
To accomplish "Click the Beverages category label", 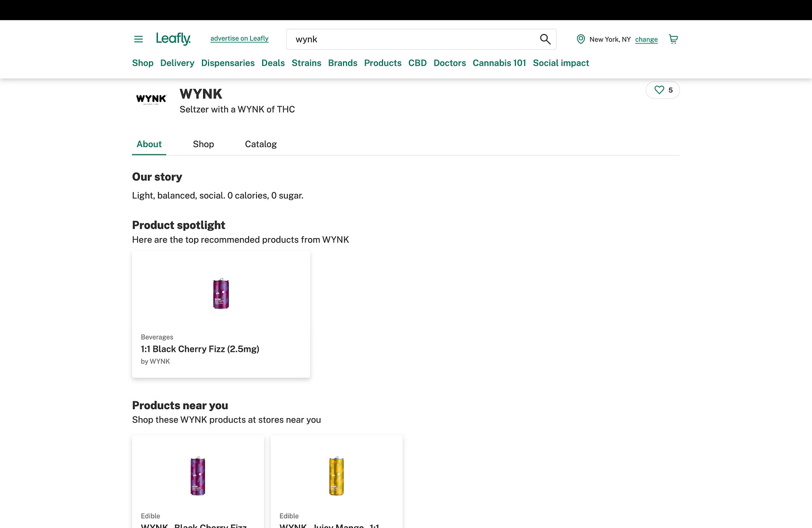I will (157, 337).
